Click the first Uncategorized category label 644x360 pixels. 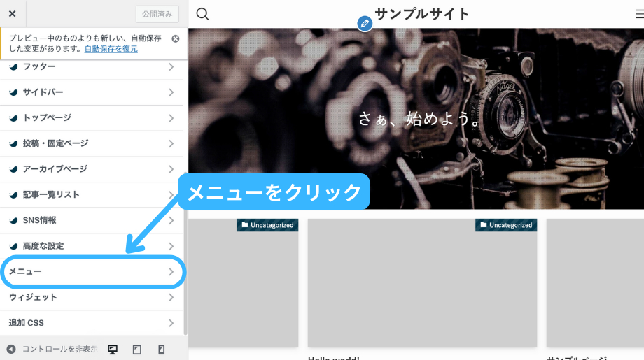pos(267,225)
